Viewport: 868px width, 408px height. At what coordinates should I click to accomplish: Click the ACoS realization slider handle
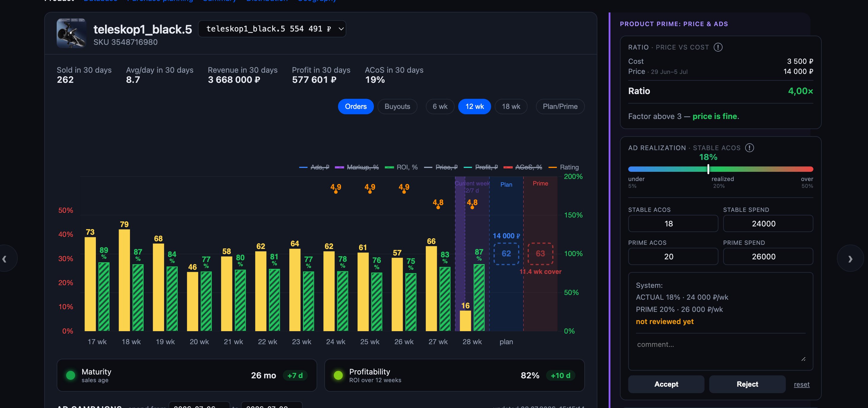(x=708, y=169)
